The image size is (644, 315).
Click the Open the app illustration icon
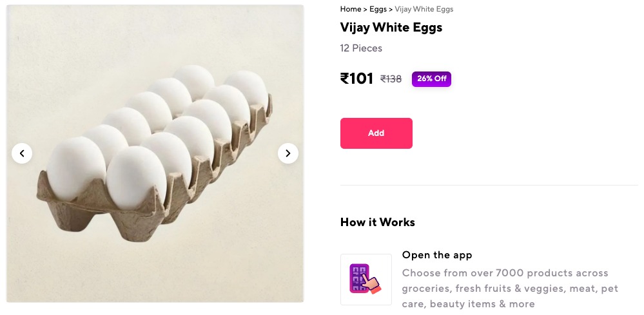tap(366, 280)
